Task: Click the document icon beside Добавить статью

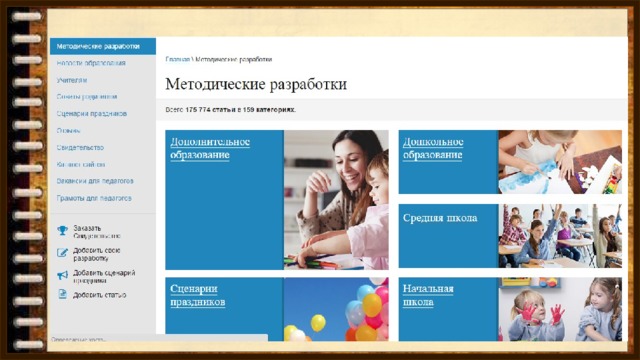Action: (x=62, y=294)
